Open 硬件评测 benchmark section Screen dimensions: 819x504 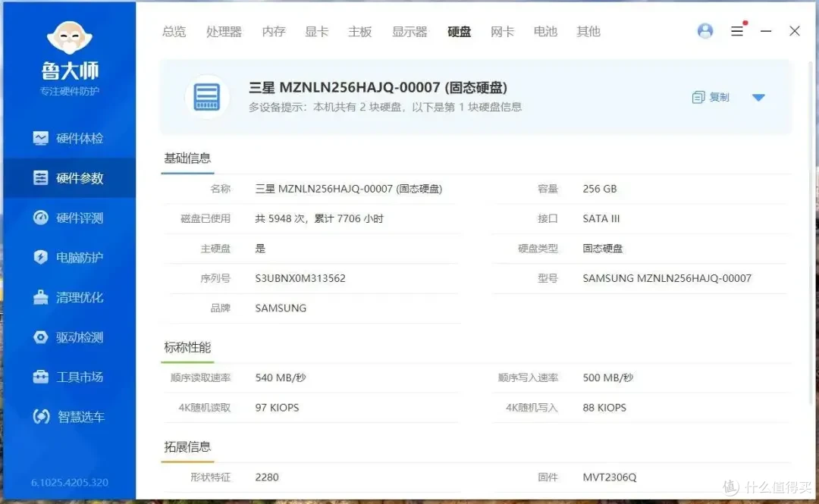(68, 218)
